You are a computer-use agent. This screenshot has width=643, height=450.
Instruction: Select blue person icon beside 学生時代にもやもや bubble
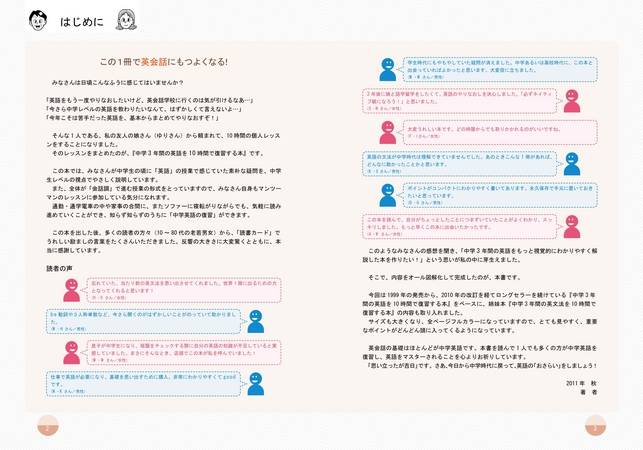[x=387, y=69]
